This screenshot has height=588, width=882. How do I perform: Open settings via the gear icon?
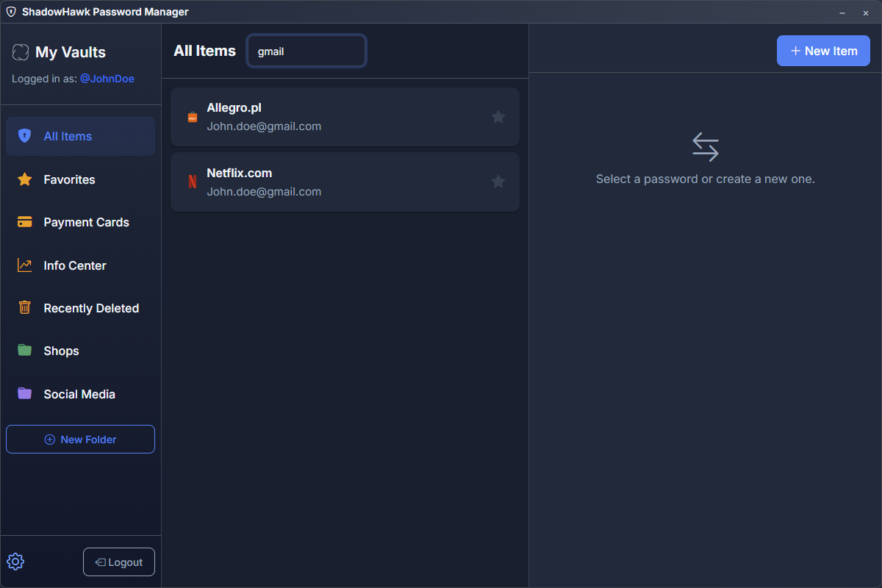15,562
